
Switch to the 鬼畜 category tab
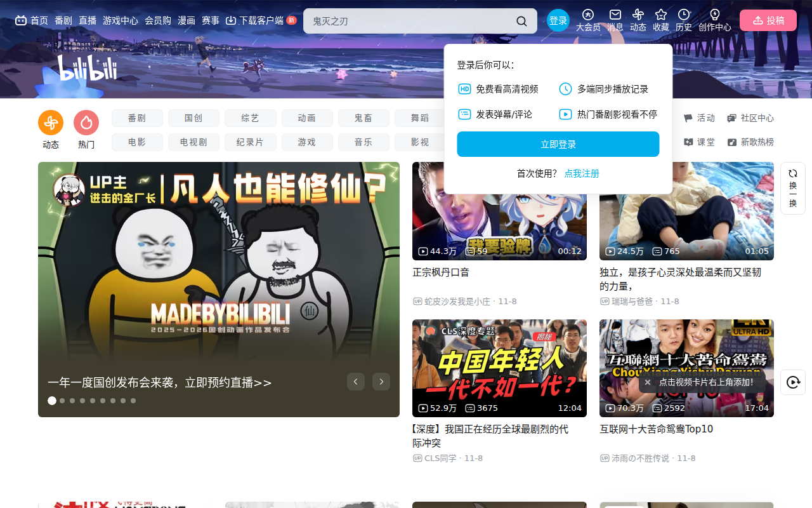[363, 117]
